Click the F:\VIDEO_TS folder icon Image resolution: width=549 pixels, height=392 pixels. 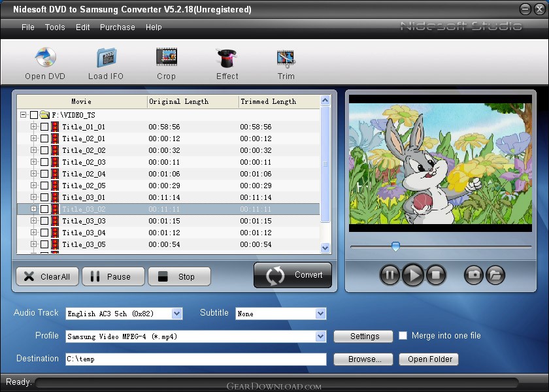coord(44,114)
